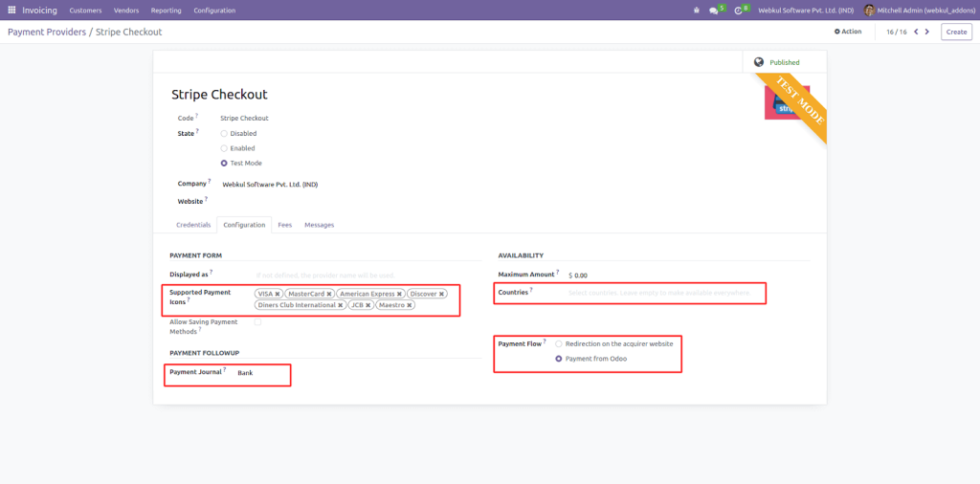Click the help mark next to Website
The height and width of the screenshot is (484, 980).
point(206,199)
